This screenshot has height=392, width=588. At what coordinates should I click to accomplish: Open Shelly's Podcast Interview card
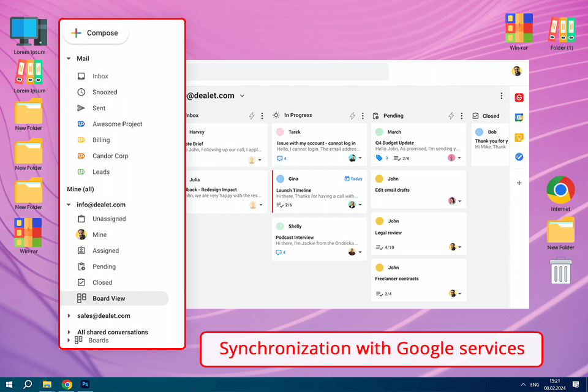[x=319, y=239]
